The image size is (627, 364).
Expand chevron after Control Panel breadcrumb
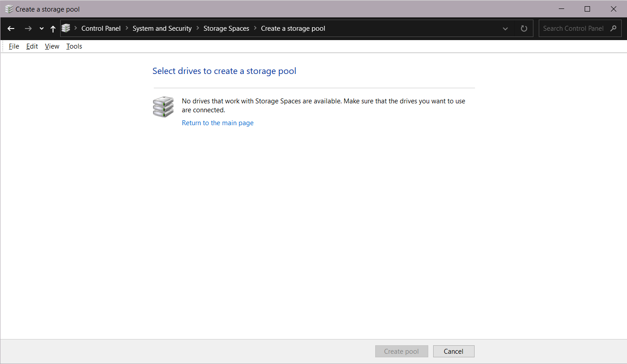tap(127, 29)
